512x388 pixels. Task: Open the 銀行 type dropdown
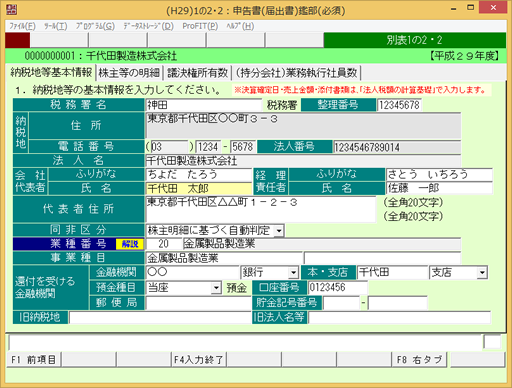point(293,273)
